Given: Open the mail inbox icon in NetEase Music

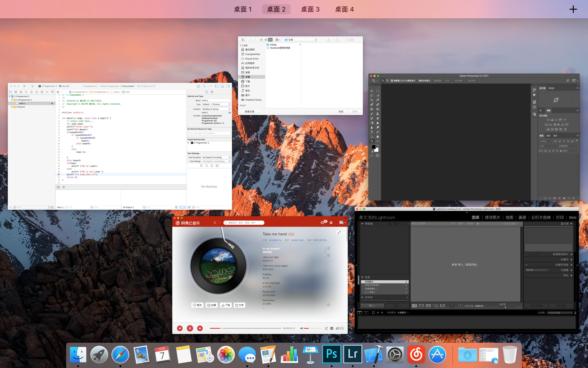Looking at the screenshot, I should coord(323,223).
